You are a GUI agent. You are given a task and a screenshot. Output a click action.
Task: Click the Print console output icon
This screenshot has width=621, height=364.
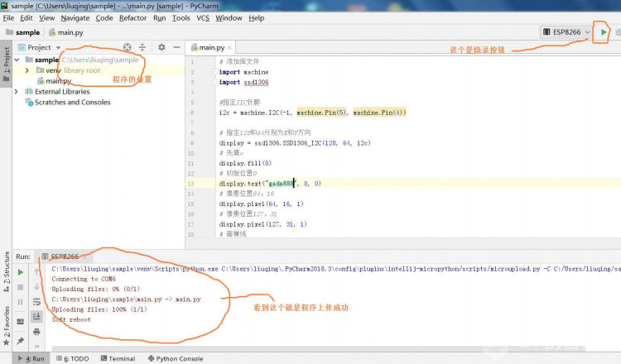click(x=36, y=332)
